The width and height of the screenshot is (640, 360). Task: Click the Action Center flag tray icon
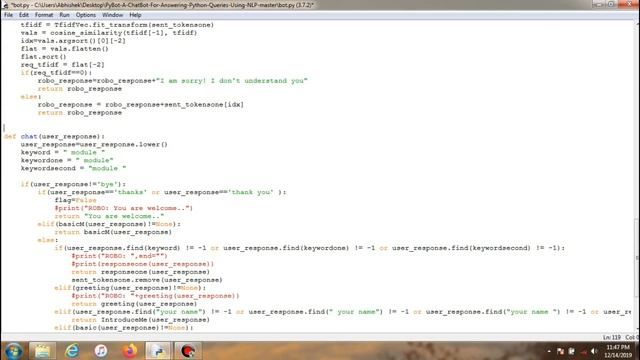(x=560, y=351)
